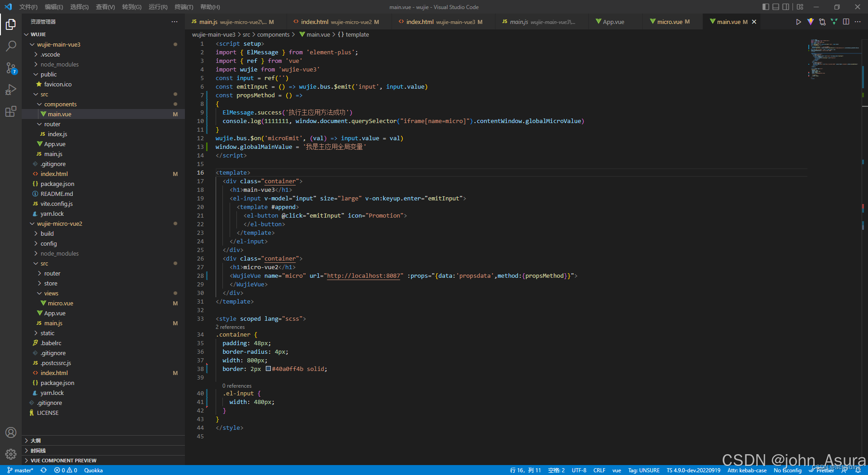Image resolution: width=868 pixels, height=475 pixels.
Task: Open the http://localhost:8087 link in code
Action: (x=363, y=276)
